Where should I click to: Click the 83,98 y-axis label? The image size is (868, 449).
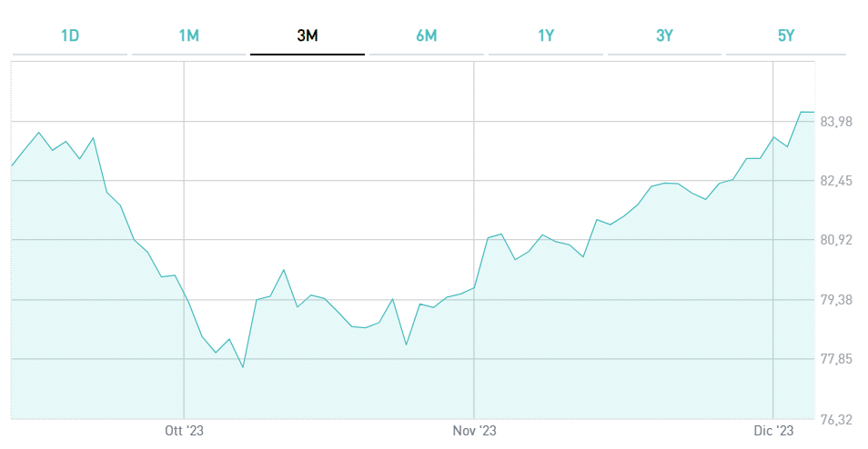coord(836,122)
